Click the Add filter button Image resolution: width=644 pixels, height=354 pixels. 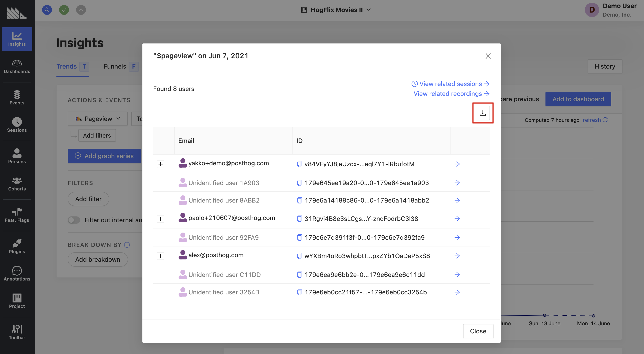pos(88,199)
